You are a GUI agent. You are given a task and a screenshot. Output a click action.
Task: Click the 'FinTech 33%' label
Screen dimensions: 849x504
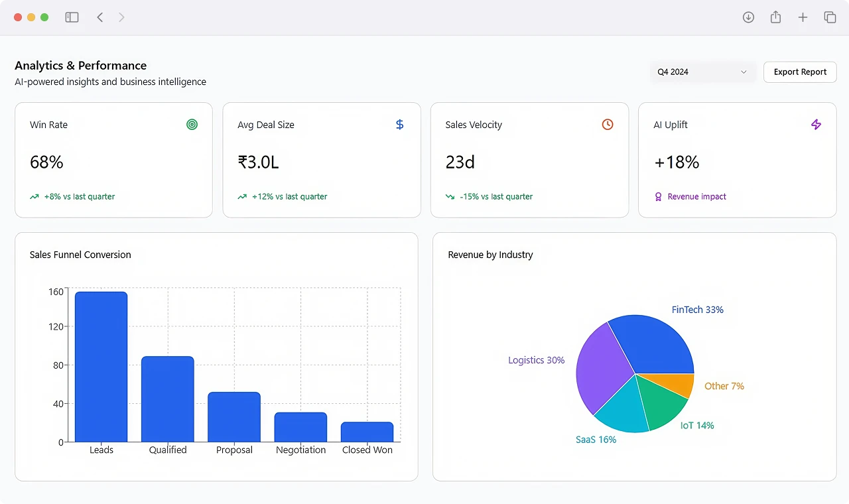pyautogui.click(x=697, y=310)
